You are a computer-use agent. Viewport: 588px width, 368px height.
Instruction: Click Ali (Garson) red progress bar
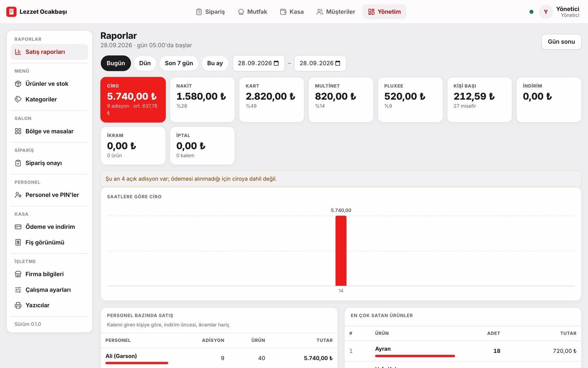(137, 363)
